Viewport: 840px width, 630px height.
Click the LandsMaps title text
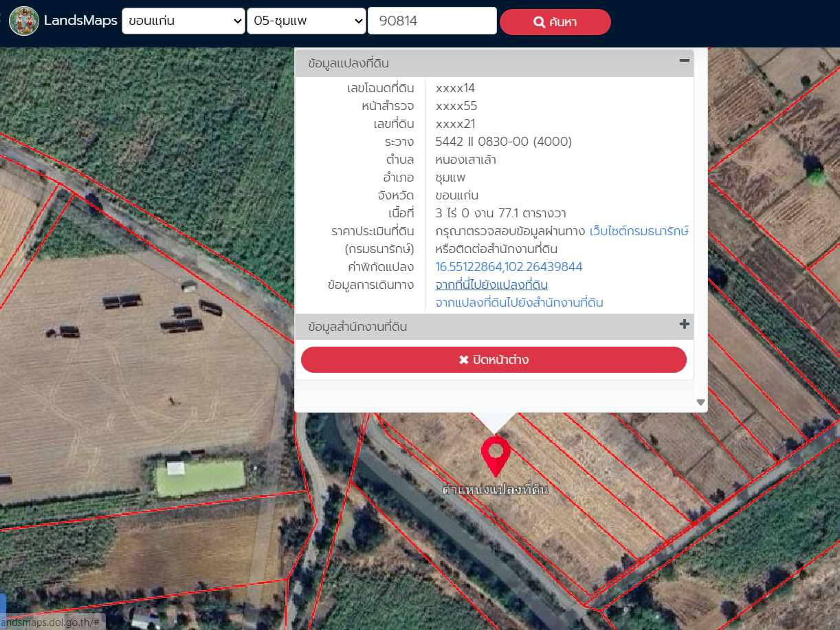click(80, 21)
